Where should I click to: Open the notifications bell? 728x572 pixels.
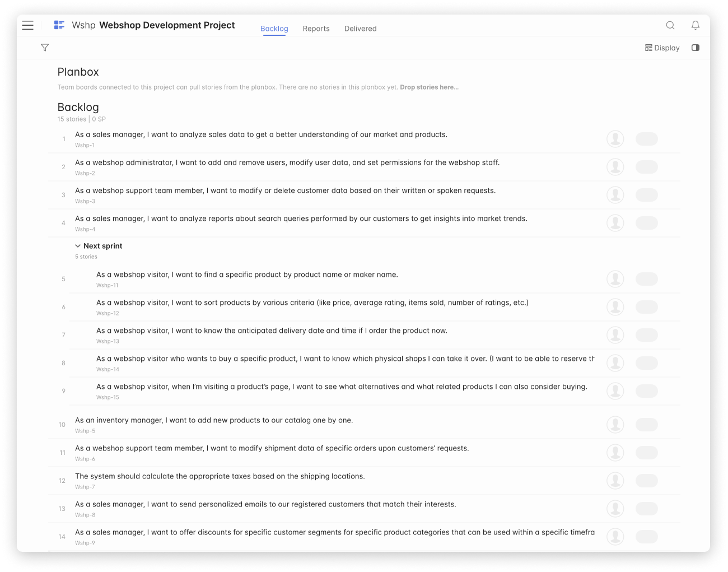pyautogui.click(x=695, y=25)
